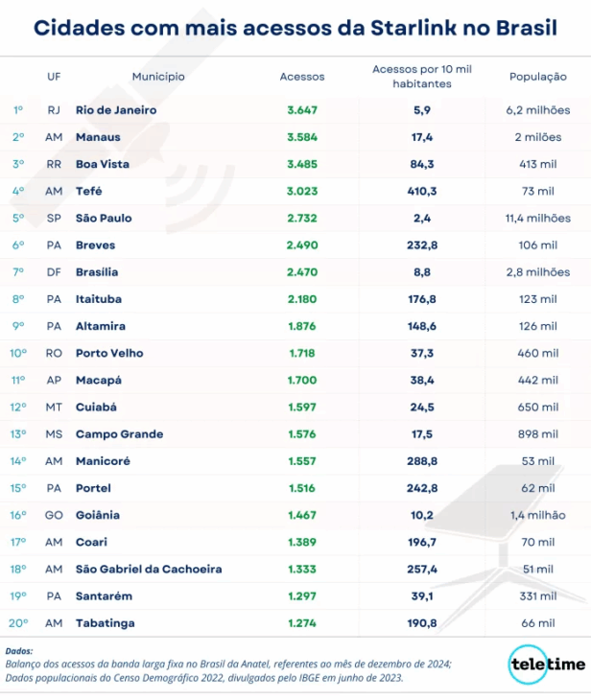This screenshot has width=591, height=700.
Task: Click the São Gabriel da Cachoeira name
Action: coord(149,569)
